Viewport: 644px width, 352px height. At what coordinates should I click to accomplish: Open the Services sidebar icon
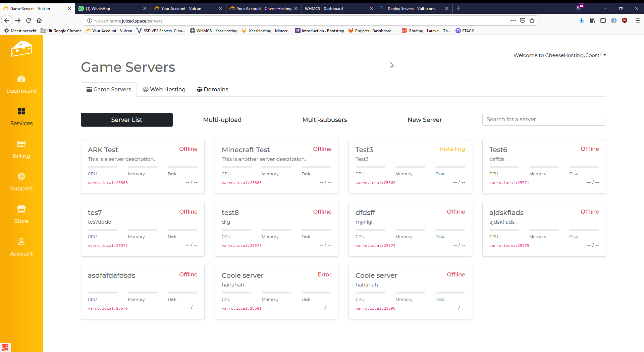coord(21,112)
